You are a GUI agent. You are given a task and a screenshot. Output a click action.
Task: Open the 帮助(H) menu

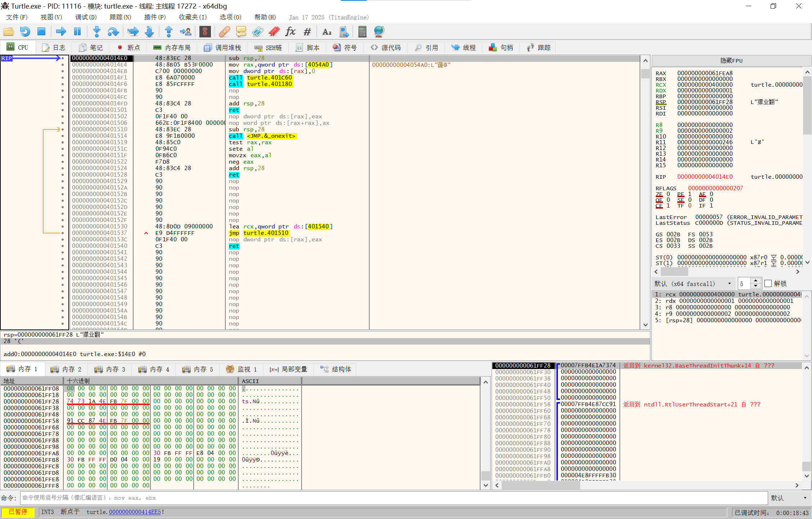coord(265,17)
